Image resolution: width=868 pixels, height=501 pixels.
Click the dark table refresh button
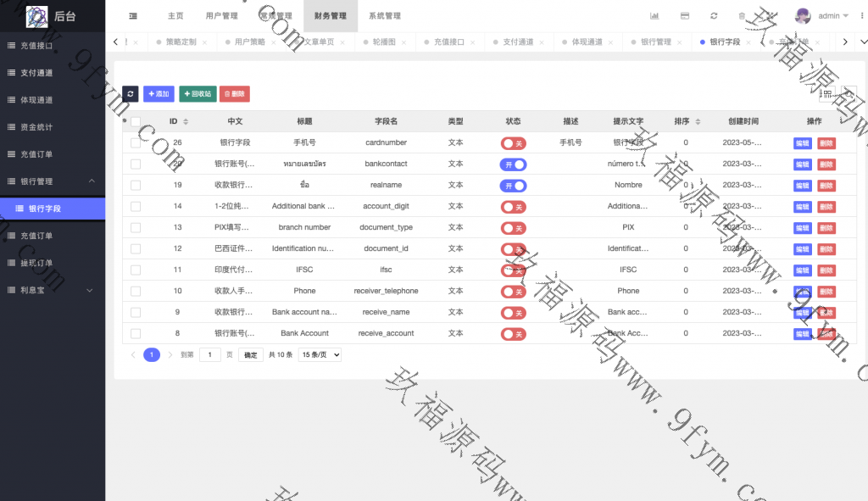(x=130, y=94)
